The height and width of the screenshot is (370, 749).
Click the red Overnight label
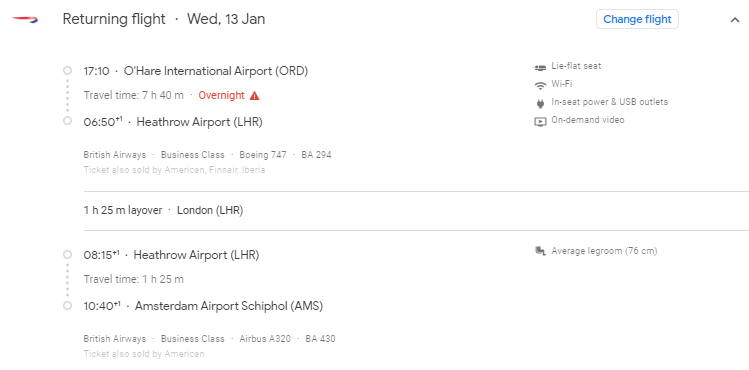click(222, 95)
